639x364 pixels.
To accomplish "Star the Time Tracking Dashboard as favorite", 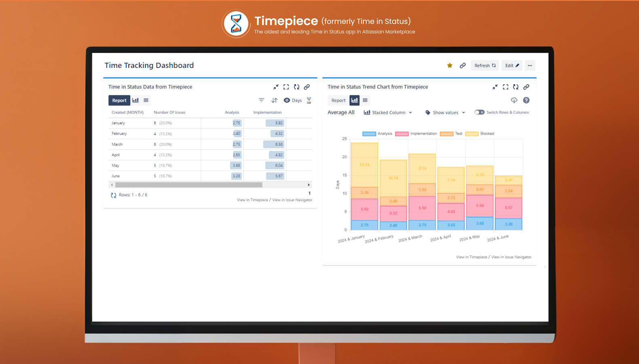I will pyautogui.click(x=449, y=66).
